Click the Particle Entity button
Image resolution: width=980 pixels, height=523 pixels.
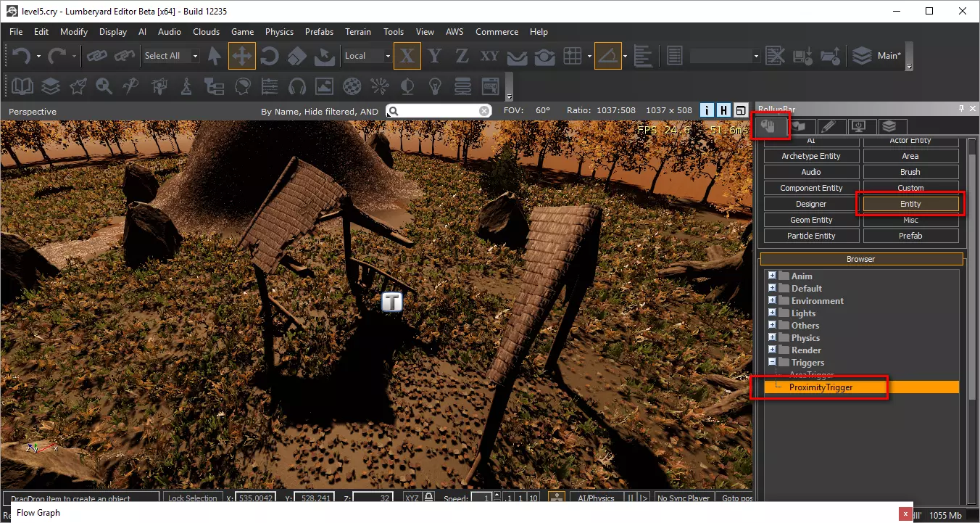tap(810, 236)
